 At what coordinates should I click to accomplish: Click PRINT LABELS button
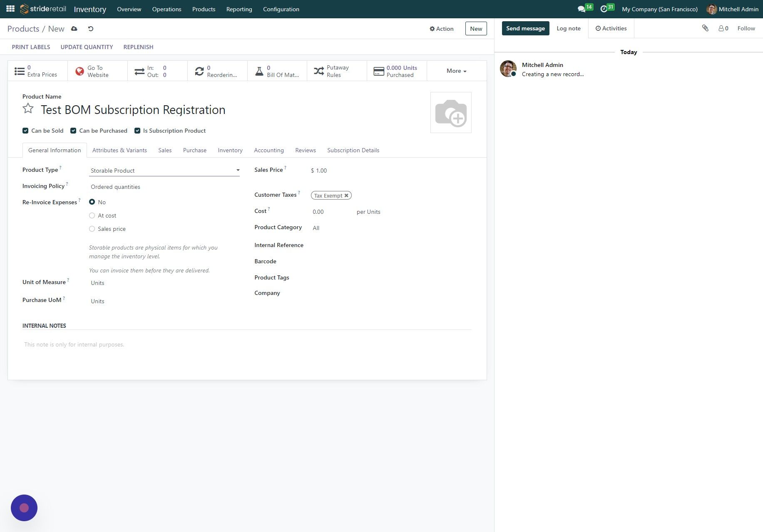[31, 47]
